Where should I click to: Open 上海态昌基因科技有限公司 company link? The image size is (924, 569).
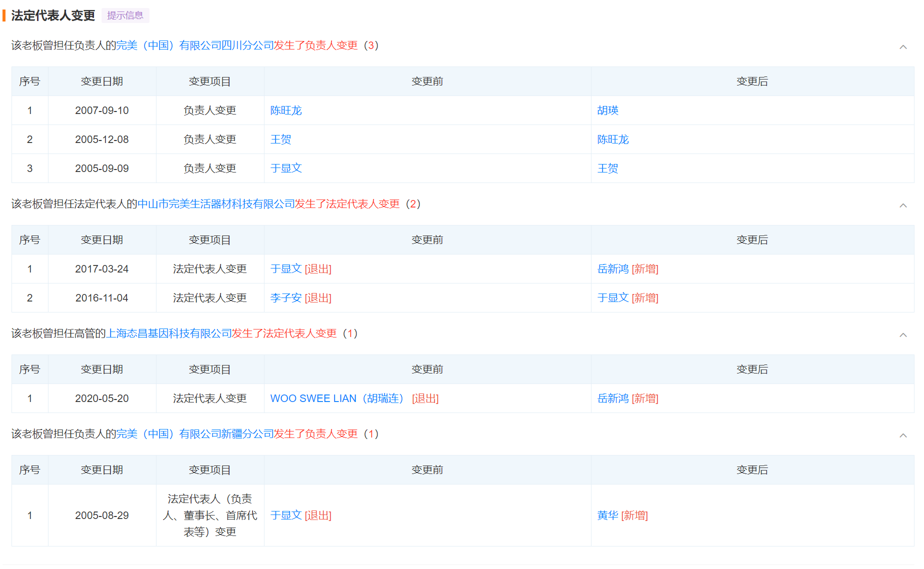click(x=169, y=333)
